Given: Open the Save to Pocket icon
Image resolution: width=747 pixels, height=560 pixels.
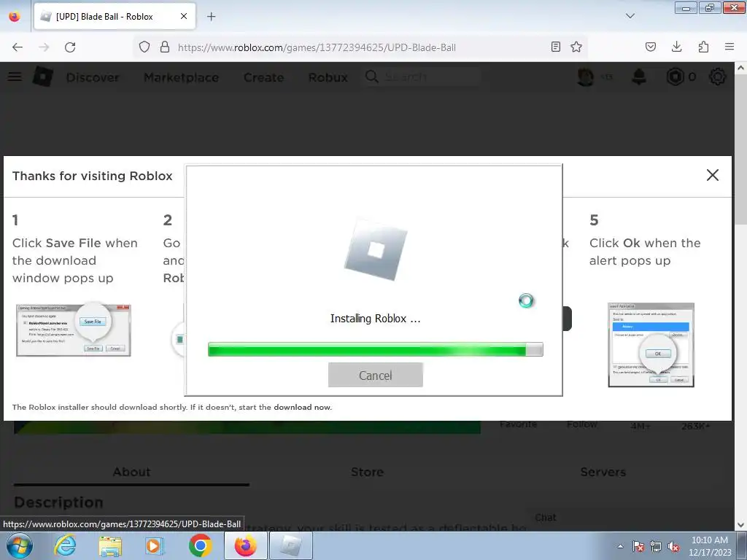Looking at the screenshot, I should (x=650, y=47).
